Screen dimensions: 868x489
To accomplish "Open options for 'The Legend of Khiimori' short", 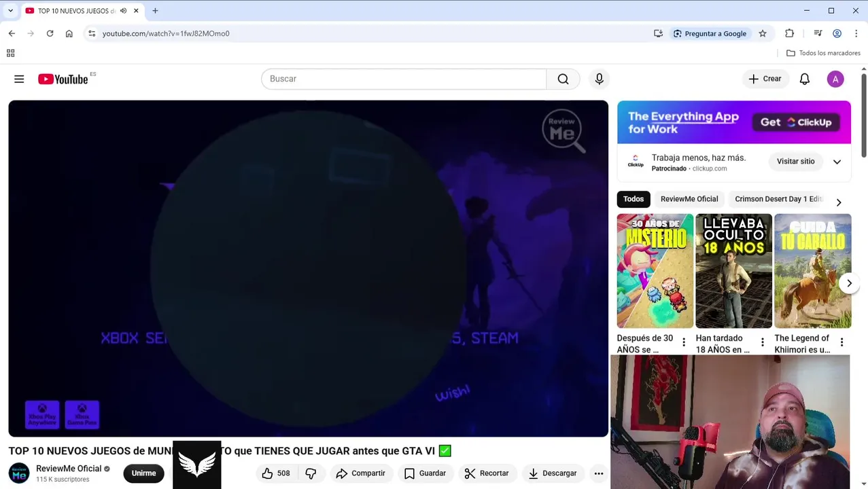I will click(841, 342).
